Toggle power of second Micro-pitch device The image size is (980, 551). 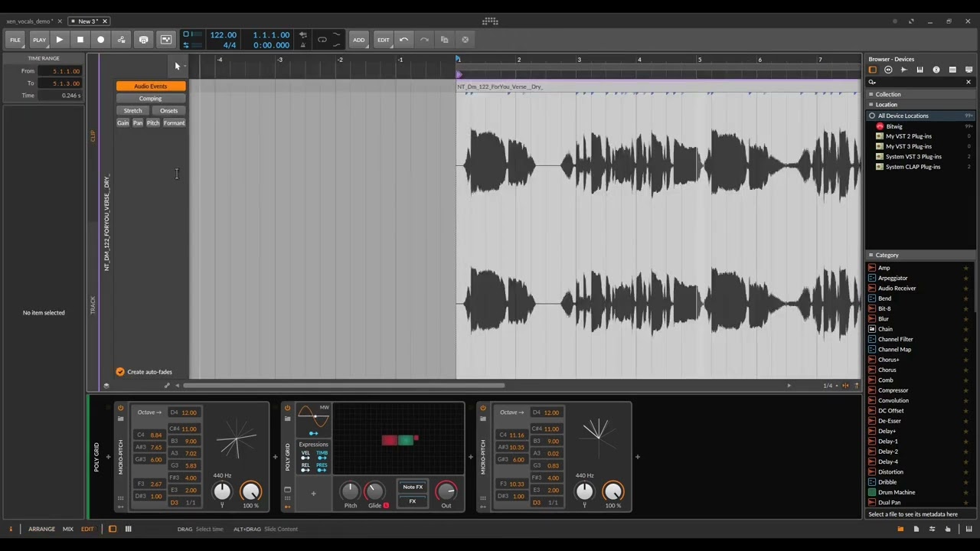(483, 409)
